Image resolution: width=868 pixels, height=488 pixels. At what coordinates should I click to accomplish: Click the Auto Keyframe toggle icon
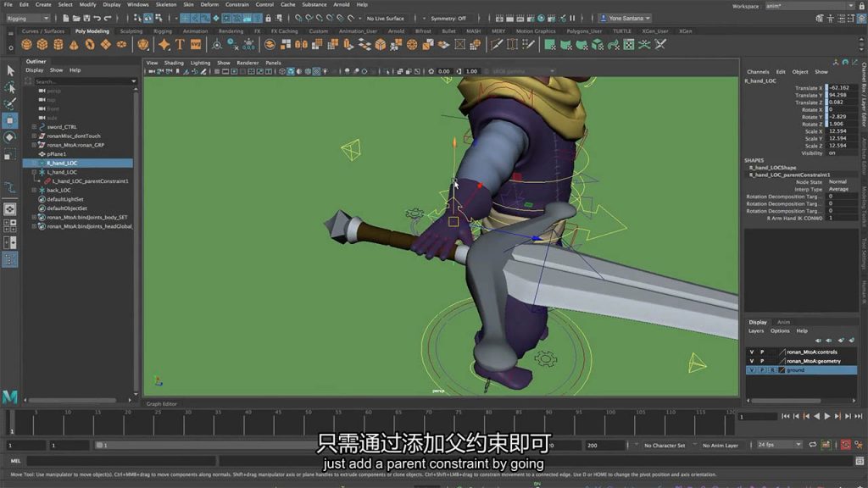pyautogui.click(x=845, y=445)
